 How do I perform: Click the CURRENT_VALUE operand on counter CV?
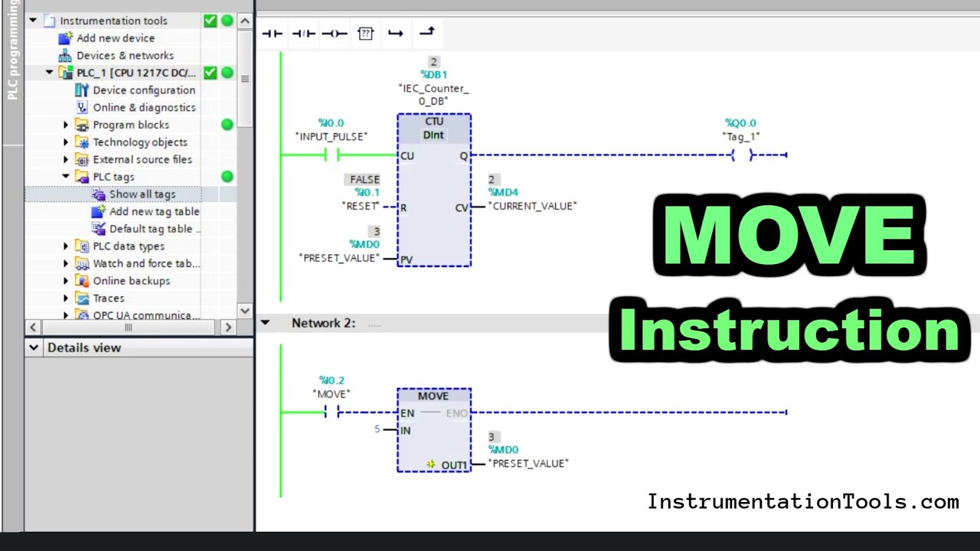point(532,206)
